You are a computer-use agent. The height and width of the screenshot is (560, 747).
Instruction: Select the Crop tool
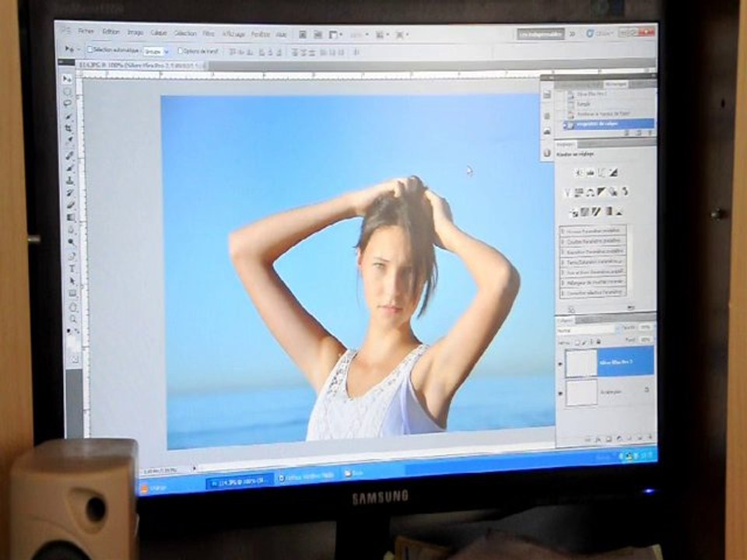69,128
